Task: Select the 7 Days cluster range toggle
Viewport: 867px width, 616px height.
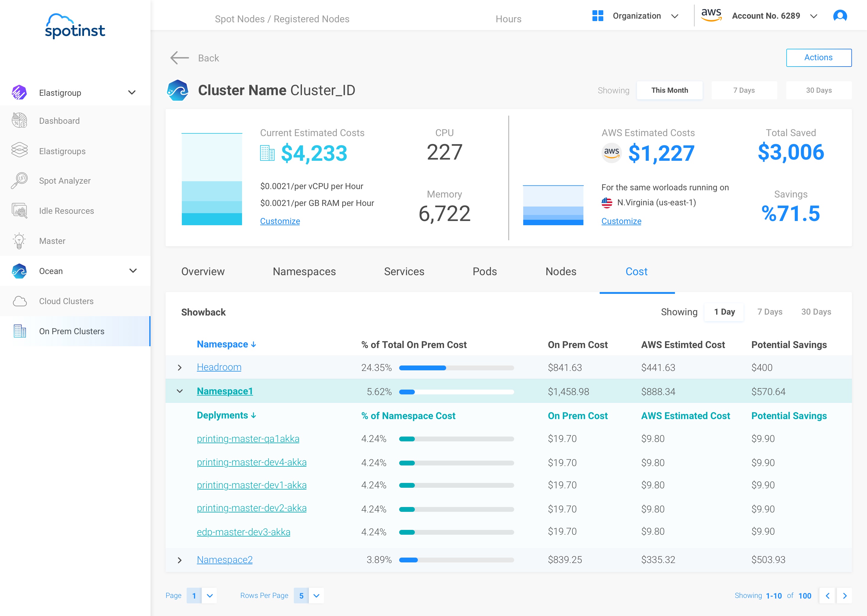Action: (x=744, y=90)
